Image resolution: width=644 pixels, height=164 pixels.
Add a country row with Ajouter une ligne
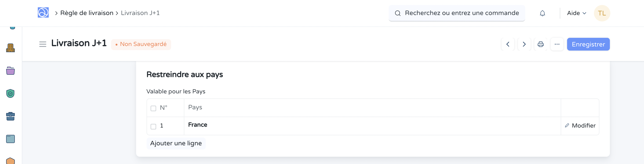pyautogui.click(x=176, y=143)
